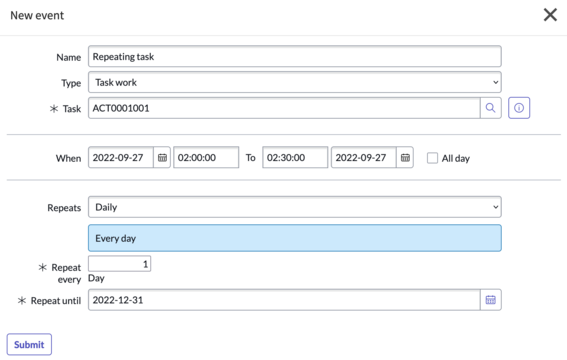Open end date calendar picker
Screen dimensions: 567x360
[x=405, y=158]
